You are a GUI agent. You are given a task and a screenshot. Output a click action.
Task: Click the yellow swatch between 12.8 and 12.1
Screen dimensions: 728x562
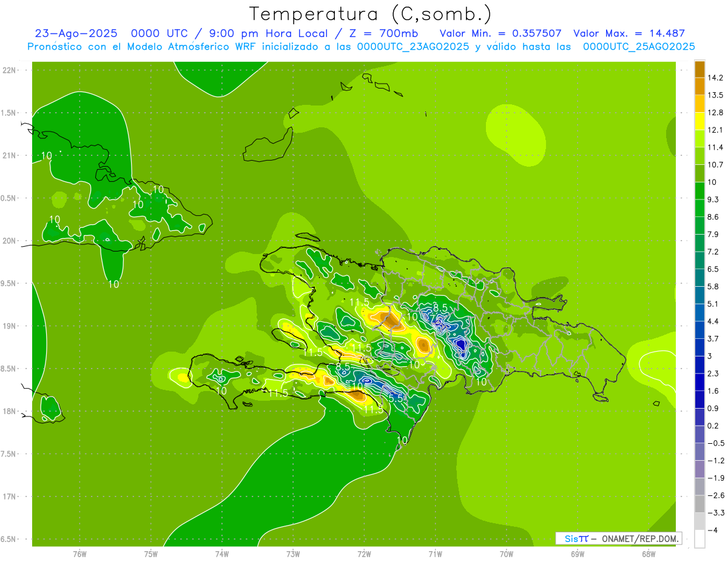[x=699, y=121]
